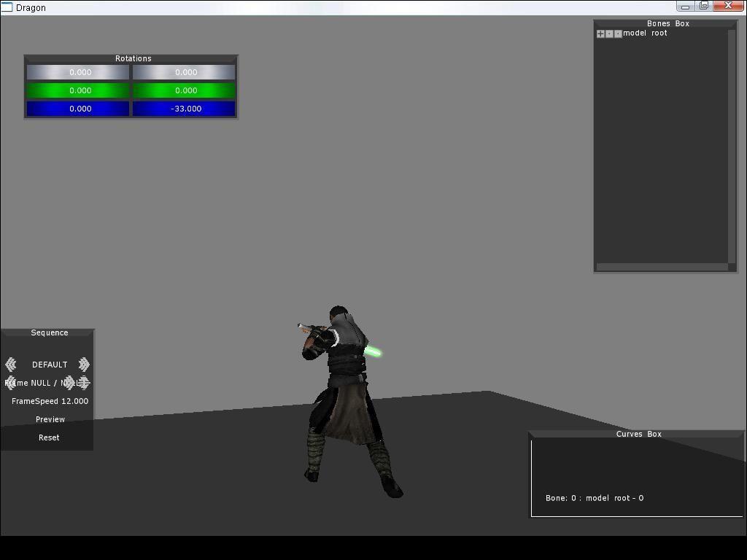The height and width of the screenshot is (560, 747).
Task: Click the left green rotation slider
Action: click(78, 90)
